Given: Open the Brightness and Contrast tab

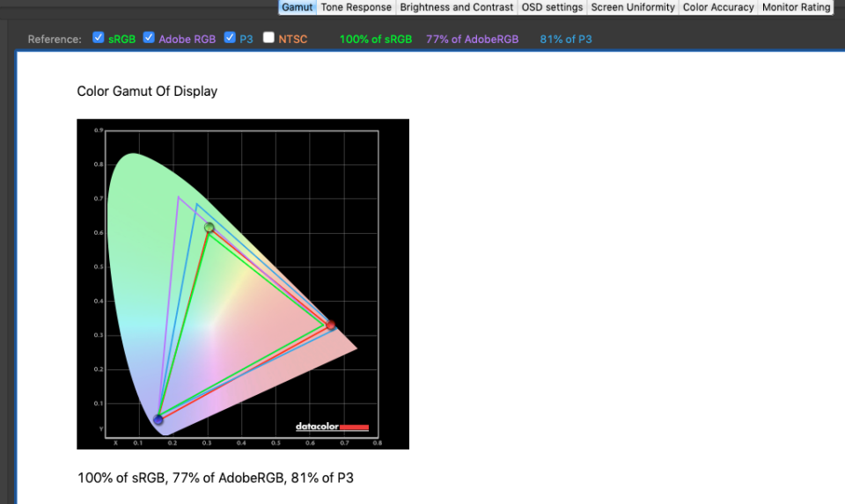Looking at the screenshot, I should 457,7.
